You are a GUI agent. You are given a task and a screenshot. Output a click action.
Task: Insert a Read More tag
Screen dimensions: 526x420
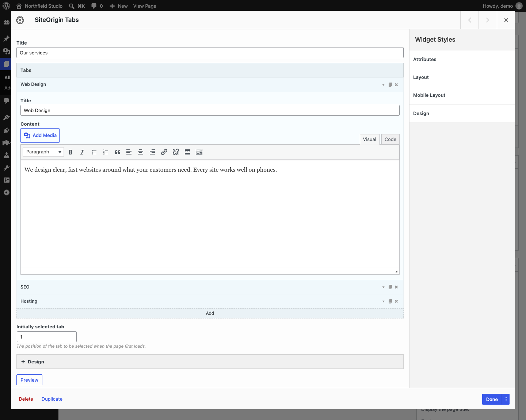[x=187, y=152]
